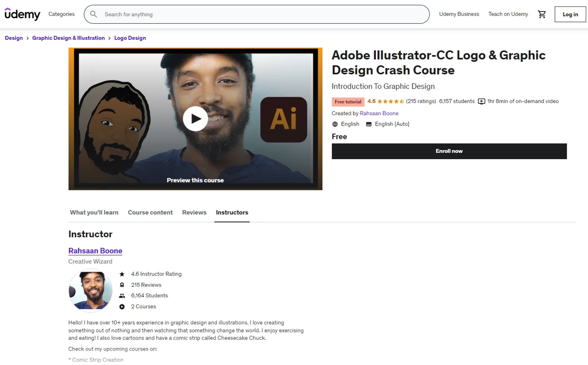Click the Enroll now button

point(449,151)
